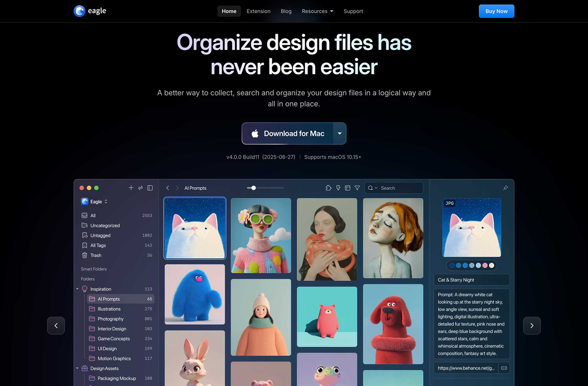The image size is (588, 386).
Task: Open the Extension nav item
Action: click(258, 11)
